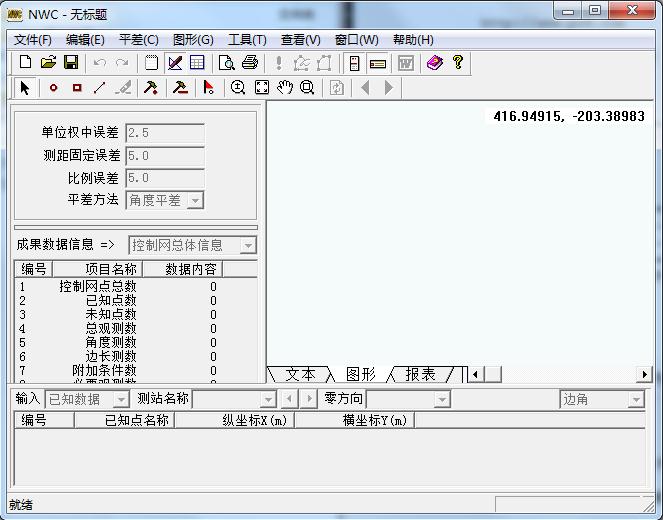
Task: Click the yellow question mark help icon
Action: 458,63
